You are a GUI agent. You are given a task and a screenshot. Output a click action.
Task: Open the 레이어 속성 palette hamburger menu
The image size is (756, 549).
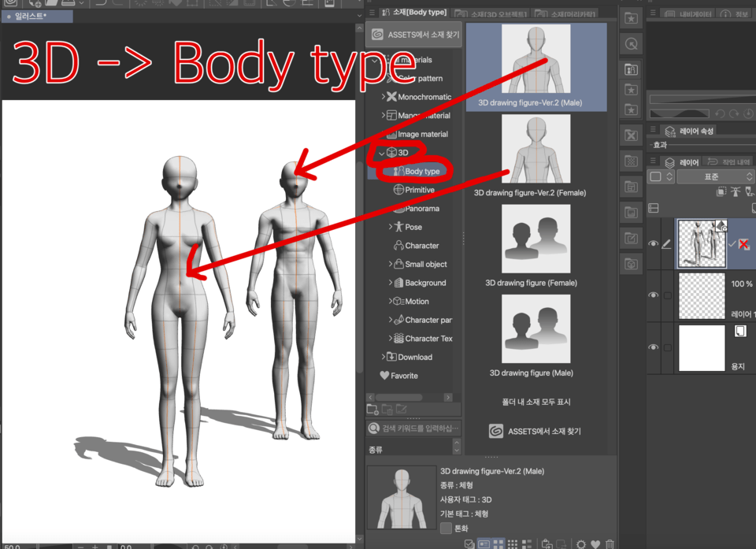coord(653,129)
